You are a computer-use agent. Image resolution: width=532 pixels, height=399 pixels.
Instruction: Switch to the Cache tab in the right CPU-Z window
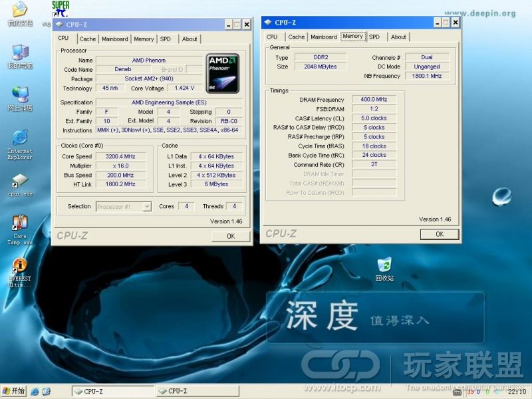click(x=296, y=37)
